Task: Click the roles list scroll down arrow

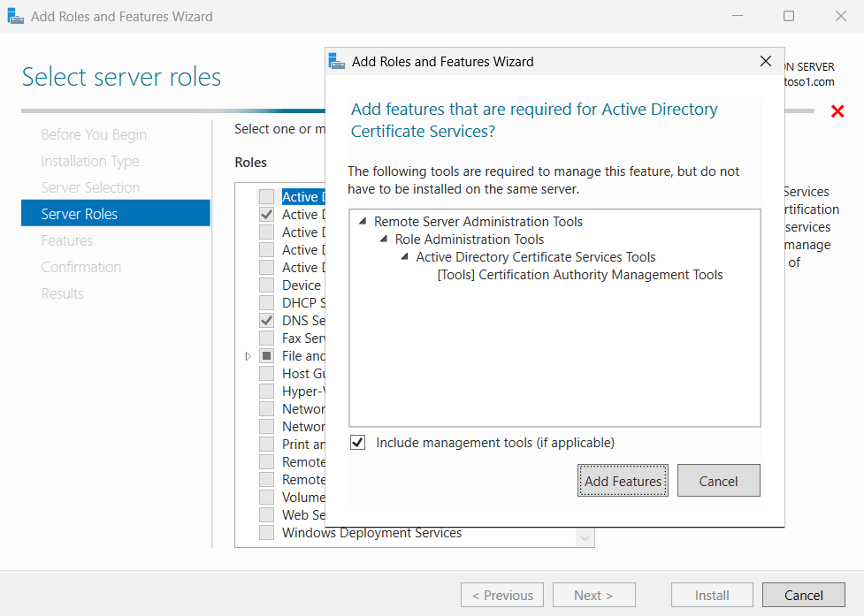Action: coord(585,538)
